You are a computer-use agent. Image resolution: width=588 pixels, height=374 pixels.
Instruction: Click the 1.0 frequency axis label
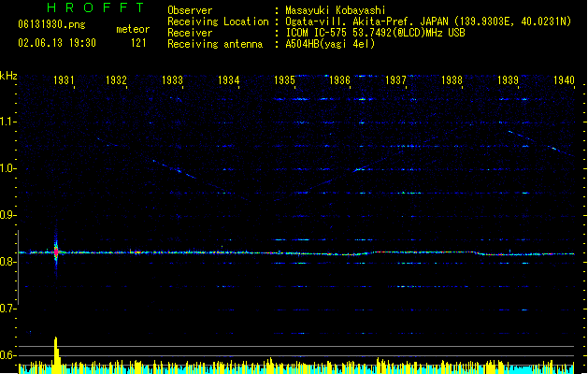(x=8, y=168)
